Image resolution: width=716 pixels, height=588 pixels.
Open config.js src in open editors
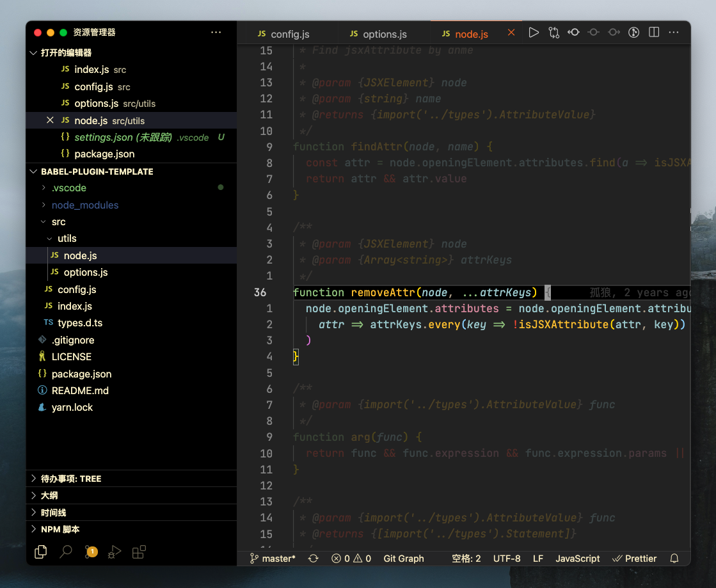[x=132, y=87]
